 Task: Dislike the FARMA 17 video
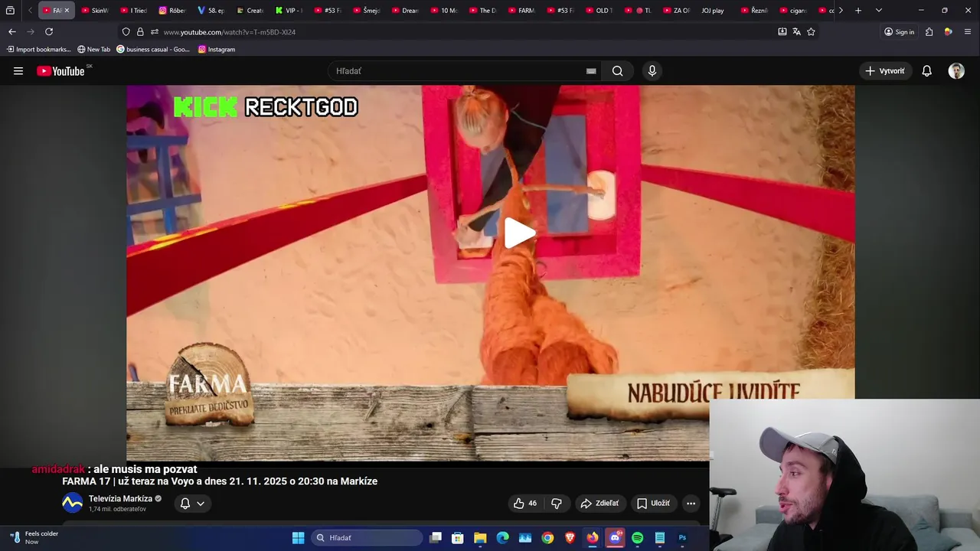[x=557, y=503]
